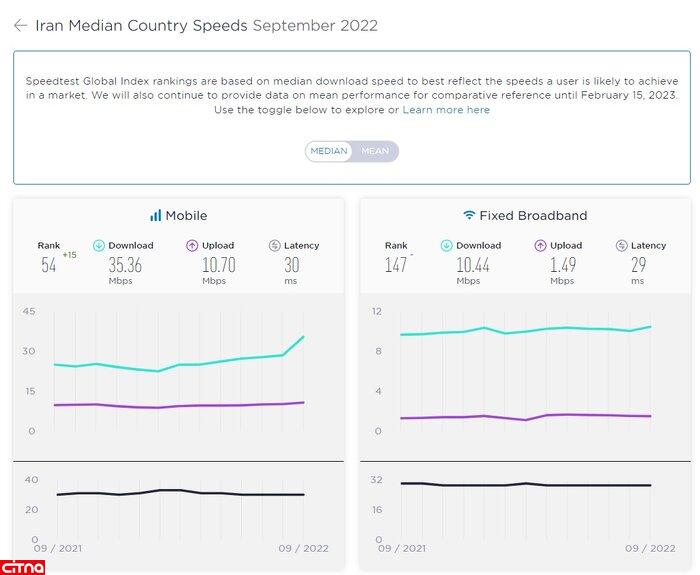Image resolution: width=700 pixels, height=575 pixels.
Task: Switch toggle to MEDIAN
Action: (x=329, y=151)
